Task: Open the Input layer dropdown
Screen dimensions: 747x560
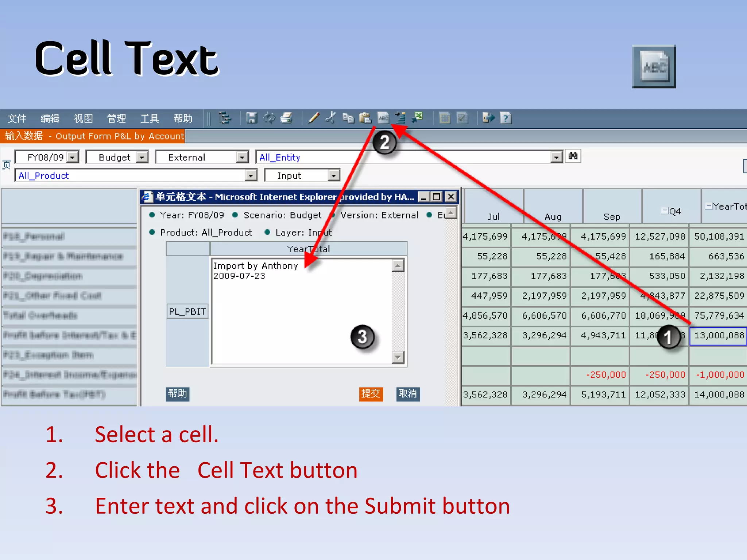Action: [334, 175]
